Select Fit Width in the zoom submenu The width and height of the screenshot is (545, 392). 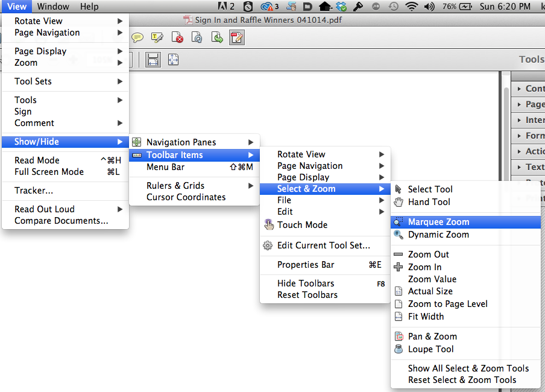point(466,317)
